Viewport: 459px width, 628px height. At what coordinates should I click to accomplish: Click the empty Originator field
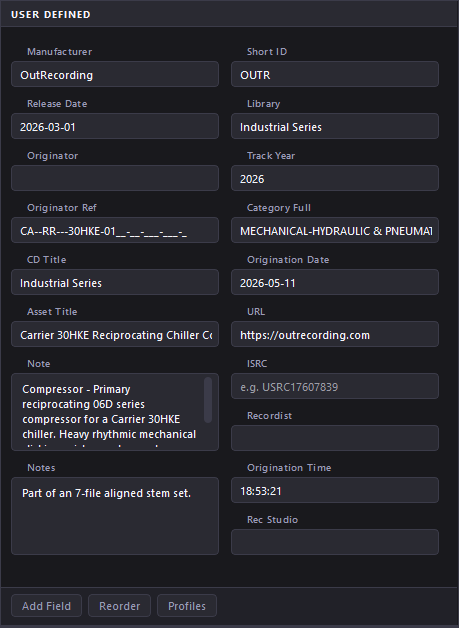pyautogui.click(x=115, y=178)
